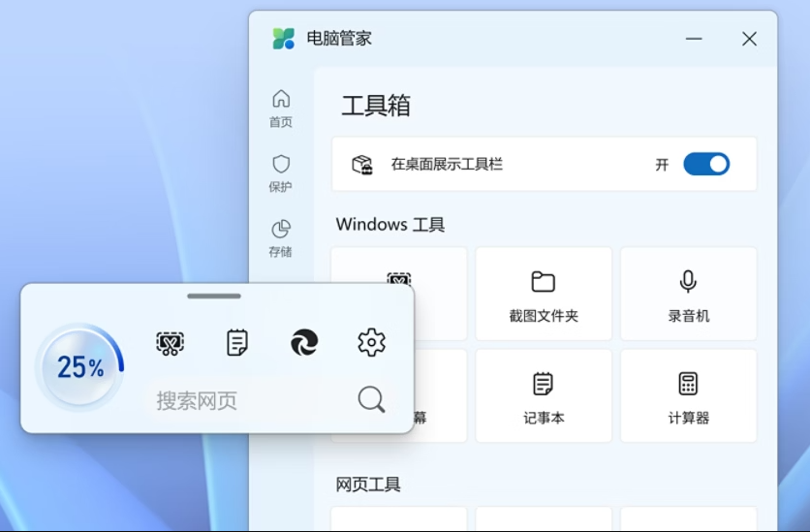Click the 电脑管家 logo icon
The width and height of the screenshot is (810, 532).
pyautogui.click(x=284, y=39)
